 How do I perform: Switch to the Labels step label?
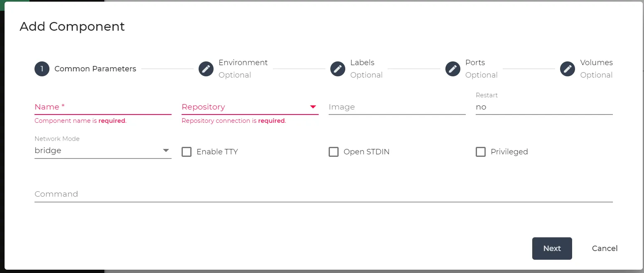pyautogui.click(x=362, y=63)
